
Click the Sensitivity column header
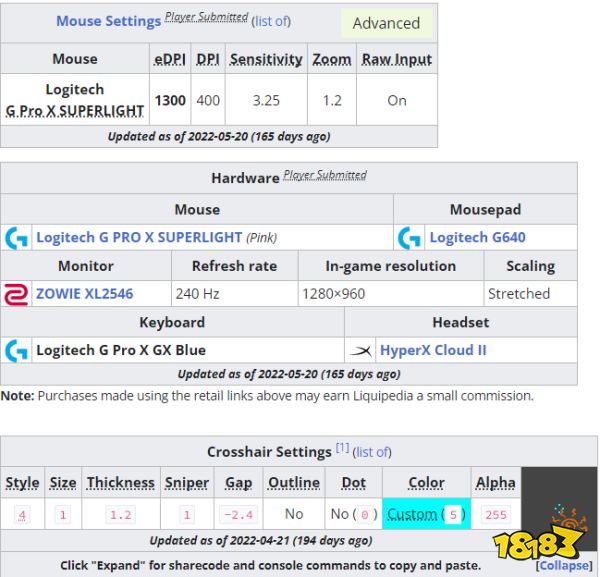(266, 59)
